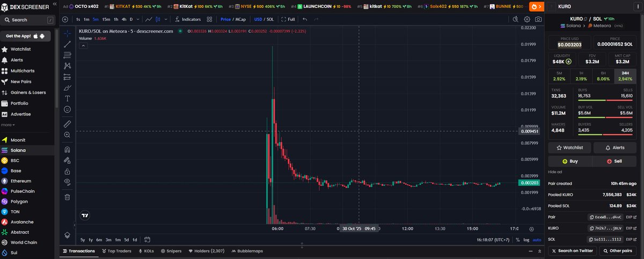Click the trash remove drawings icon
Screen dimensions: 644x259
point(67,197)
